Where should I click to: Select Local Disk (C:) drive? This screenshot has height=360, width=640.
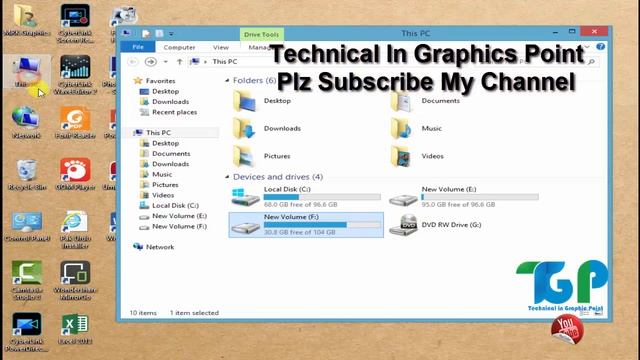tap(306, 197)
